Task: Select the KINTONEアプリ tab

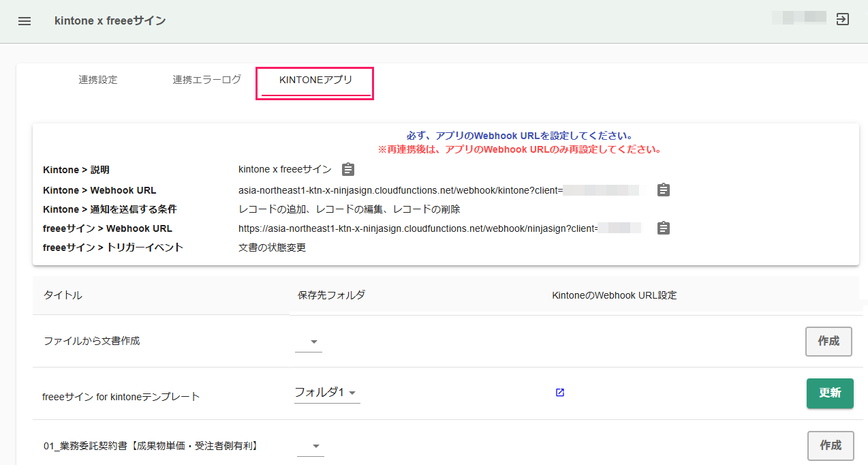Action: [315, 80]
